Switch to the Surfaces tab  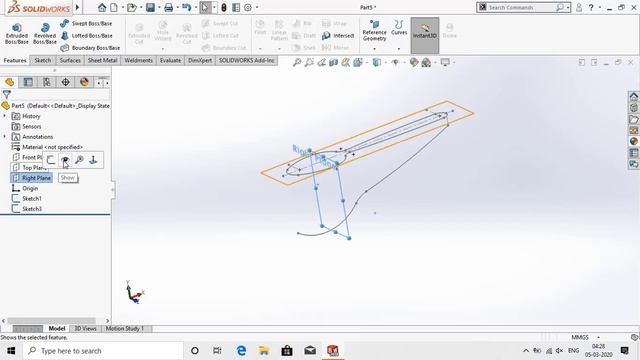(x=70, y=60)
